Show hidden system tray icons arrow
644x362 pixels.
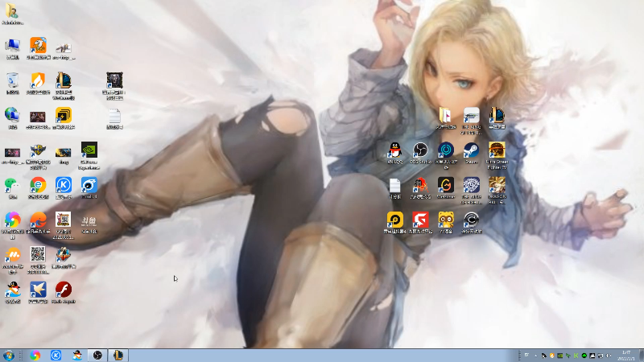point(535,356)
